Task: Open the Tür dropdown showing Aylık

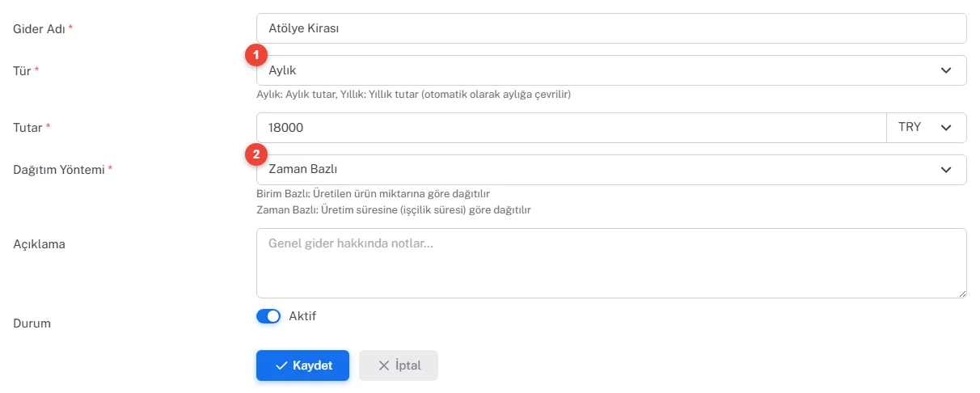Action: coord(611,70)
